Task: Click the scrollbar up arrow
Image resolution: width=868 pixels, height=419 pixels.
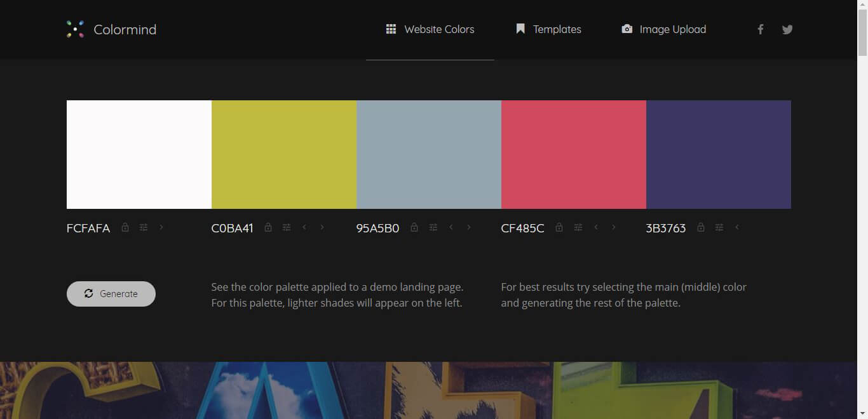Action: [x=862, y=5]
